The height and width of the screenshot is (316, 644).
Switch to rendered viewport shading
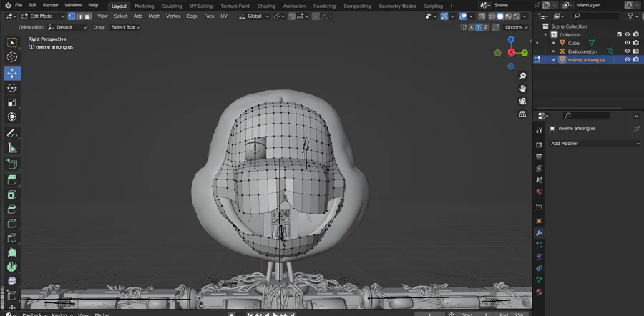tap(516, 16)
